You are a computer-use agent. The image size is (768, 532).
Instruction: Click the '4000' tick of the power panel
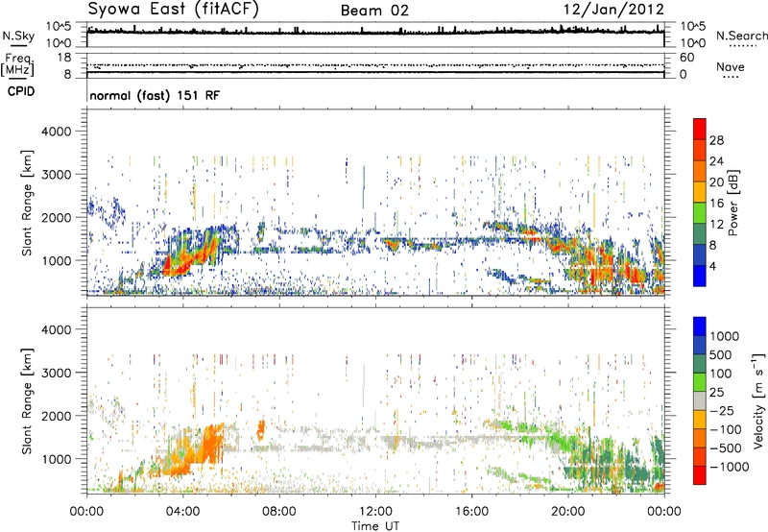(56, 132)
